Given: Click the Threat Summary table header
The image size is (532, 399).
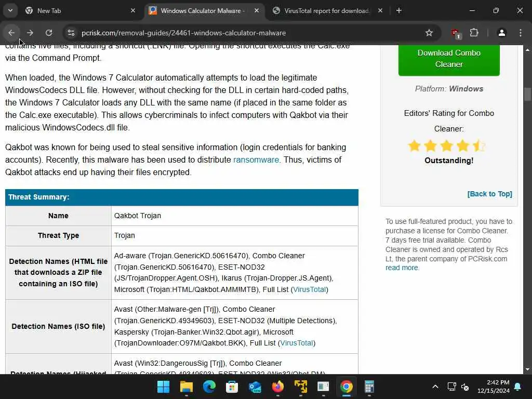Looking at the screenshot, I should [182, 197].
